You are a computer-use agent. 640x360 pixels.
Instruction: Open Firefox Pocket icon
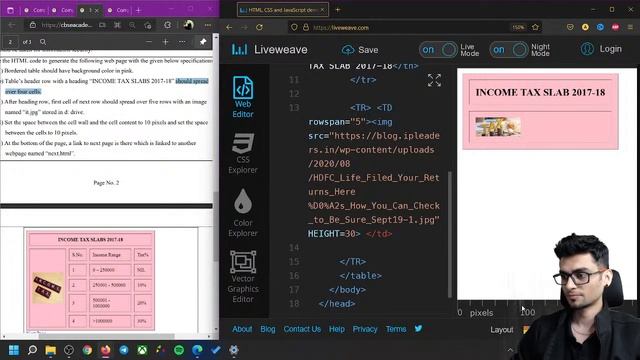570,27
